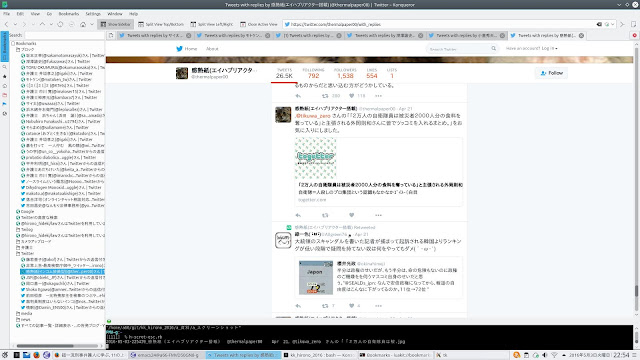This screenshot has height=360, width=640.
Task: Switch to the (1) Tweets with replies tab
Action: (x=308, y=36)
